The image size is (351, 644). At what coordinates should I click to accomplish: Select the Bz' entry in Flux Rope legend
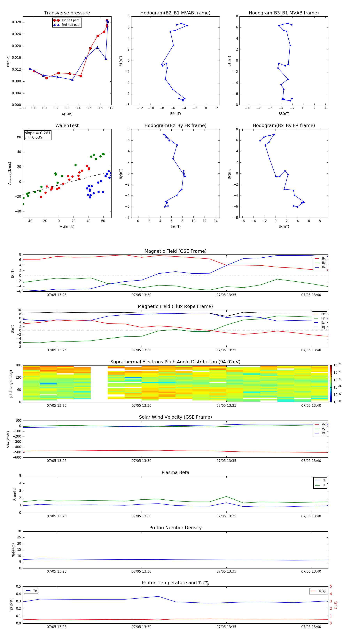pos(320,323)
